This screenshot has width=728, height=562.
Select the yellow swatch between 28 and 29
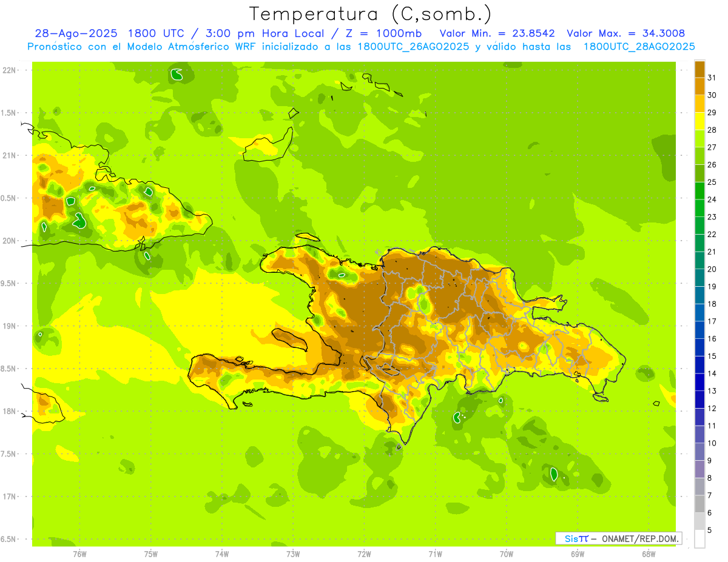pyautogui.click(x=699, y=121)
